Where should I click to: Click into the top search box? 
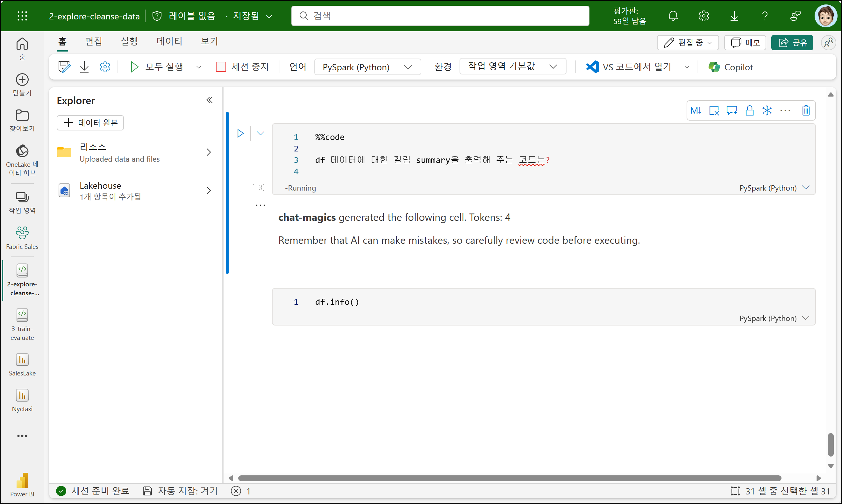pyautogui.click(x=440, y=16)
